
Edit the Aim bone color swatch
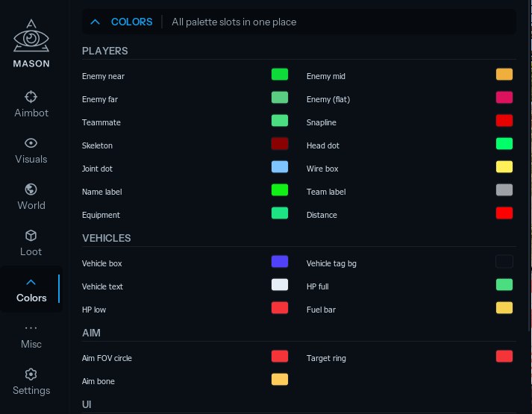pos(280,380)
